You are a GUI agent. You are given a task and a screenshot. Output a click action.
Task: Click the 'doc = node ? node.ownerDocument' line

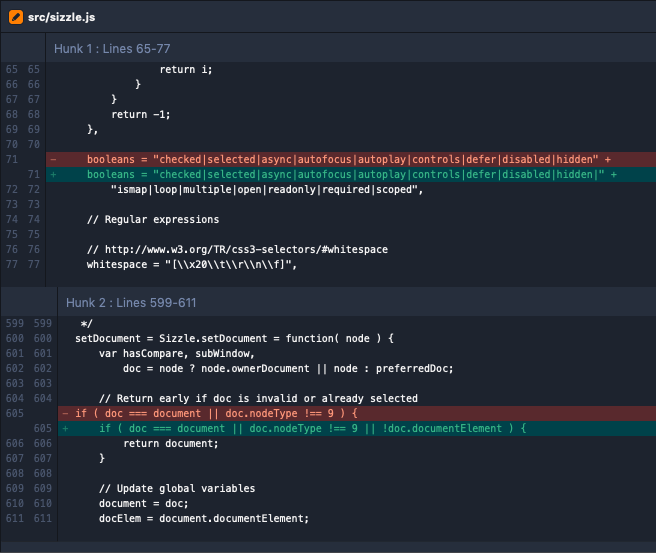[288, 369]
